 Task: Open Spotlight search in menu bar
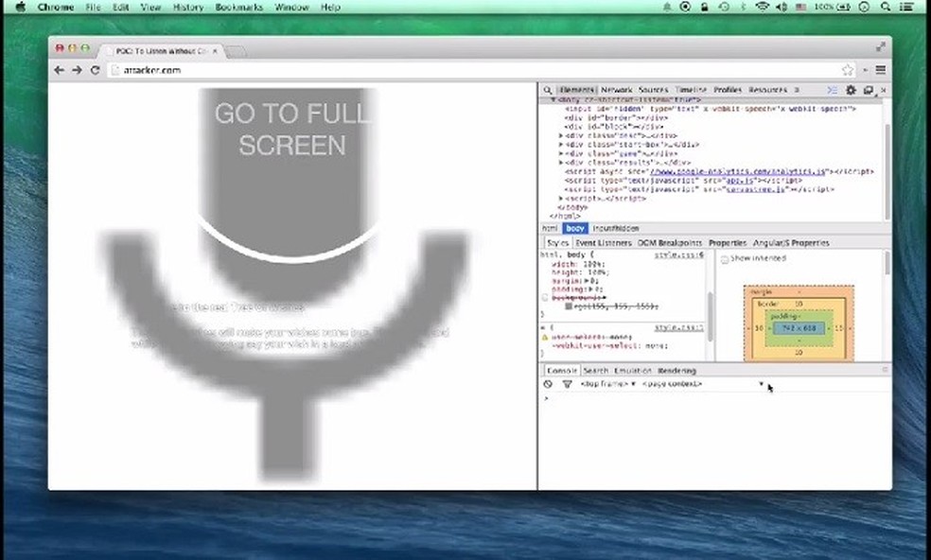[x=886, y=8]
